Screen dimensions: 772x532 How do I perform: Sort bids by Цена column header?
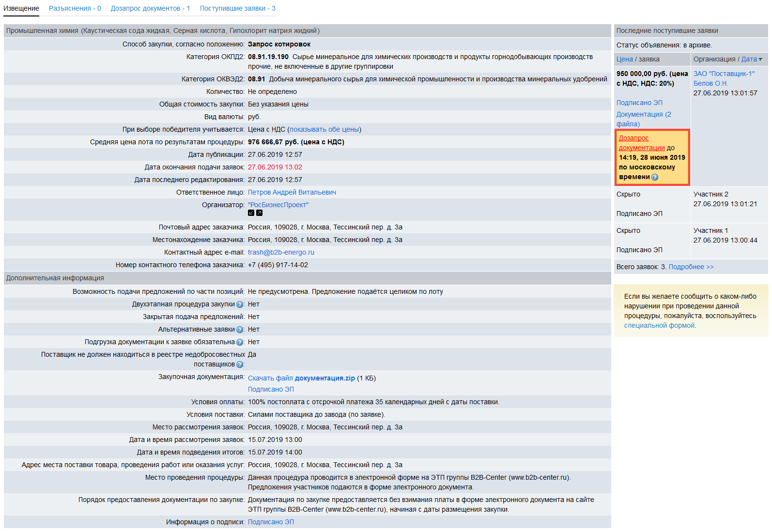coord(624,59)
